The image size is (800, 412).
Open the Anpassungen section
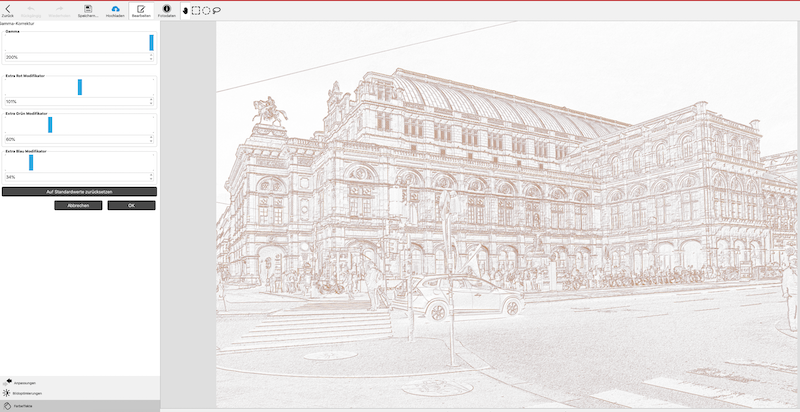pos(80,382)
